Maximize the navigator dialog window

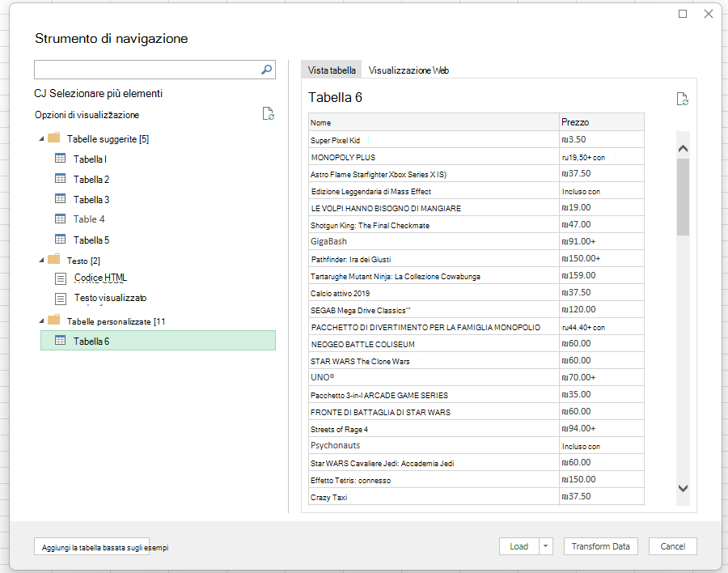tap(683, 14)
